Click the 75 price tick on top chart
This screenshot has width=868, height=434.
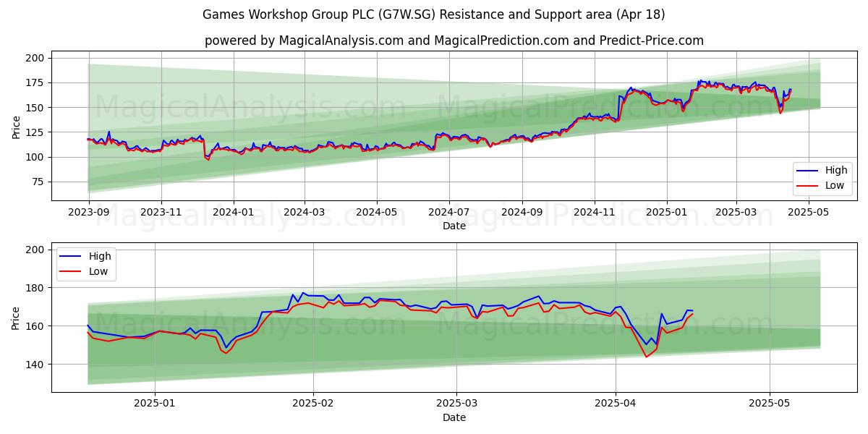[x=39, y=182]
